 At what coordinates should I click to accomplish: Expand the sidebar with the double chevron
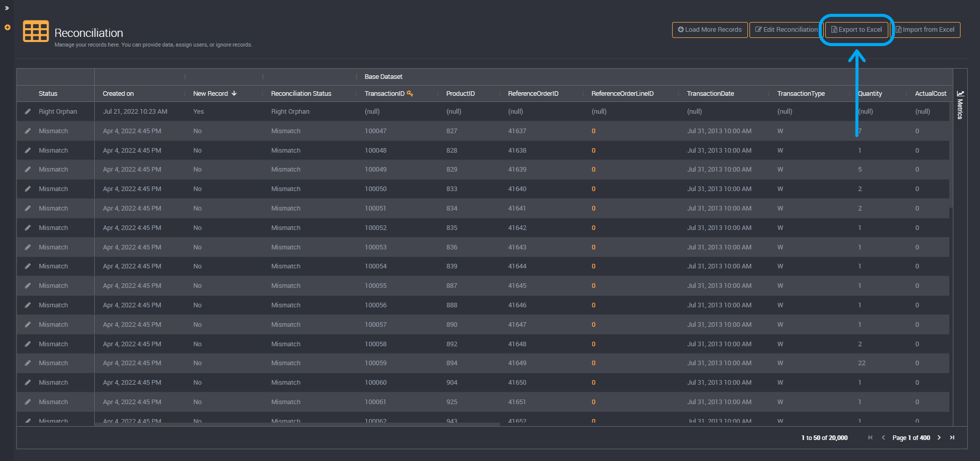(7, 8)
